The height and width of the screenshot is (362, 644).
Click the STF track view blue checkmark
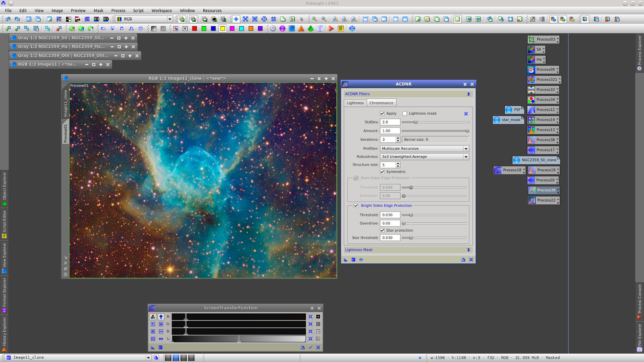310,348
